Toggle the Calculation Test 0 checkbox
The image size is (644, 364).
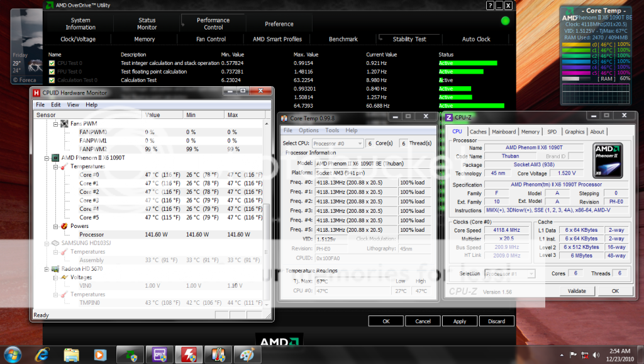52,80
